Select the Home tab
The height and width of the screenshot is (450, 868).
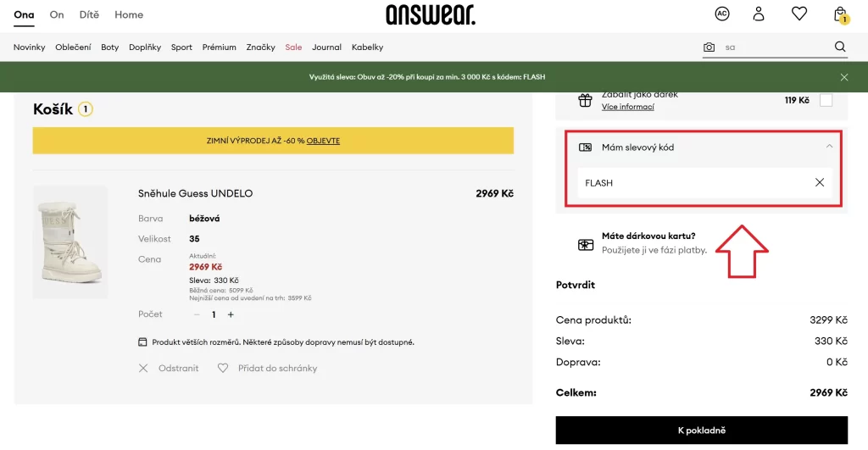coord(129,15)
